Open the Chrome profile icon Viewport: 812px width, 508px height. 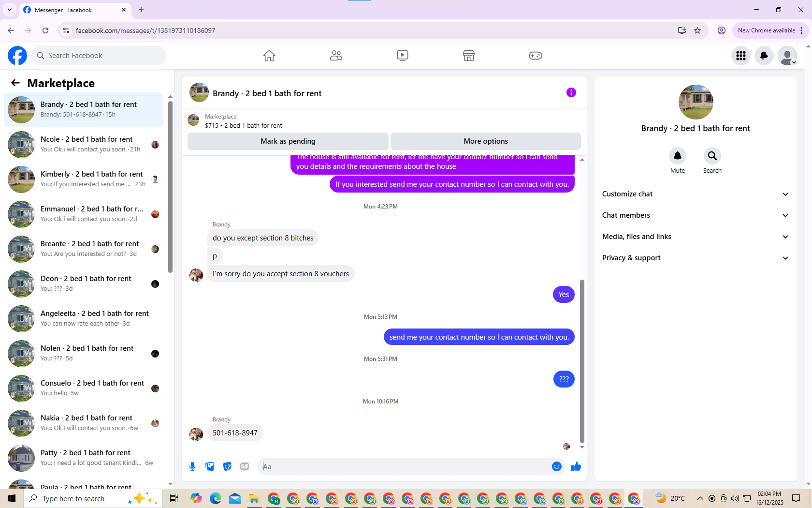722,30
